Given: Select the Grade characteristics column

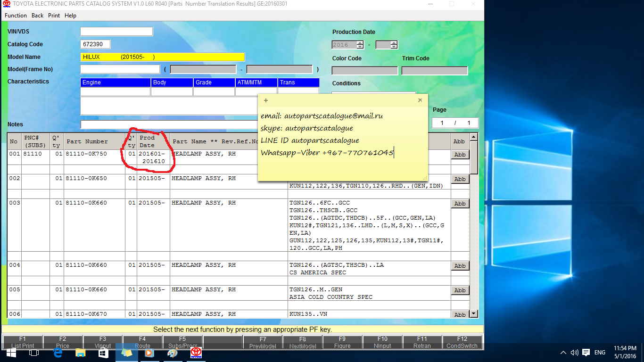Looking at the screenshot, I should 214,82.
